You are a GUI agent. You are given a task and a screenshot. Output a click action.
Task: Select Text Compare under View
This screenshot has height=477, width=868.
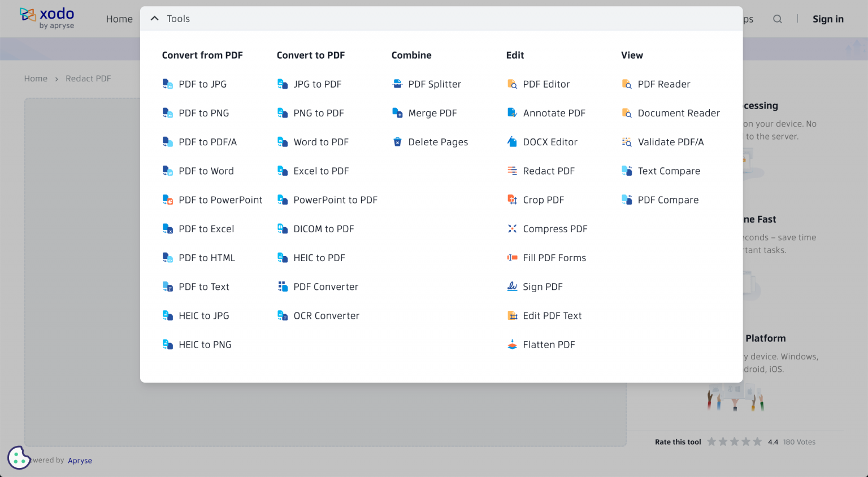click(669, 171)
